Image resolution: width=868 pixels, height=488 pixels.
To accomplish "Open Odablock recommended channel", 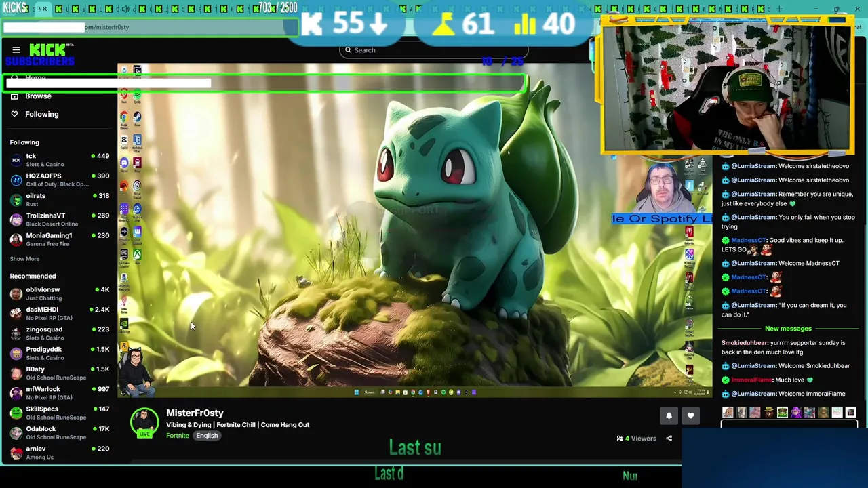I will click(x=59, y=432).
